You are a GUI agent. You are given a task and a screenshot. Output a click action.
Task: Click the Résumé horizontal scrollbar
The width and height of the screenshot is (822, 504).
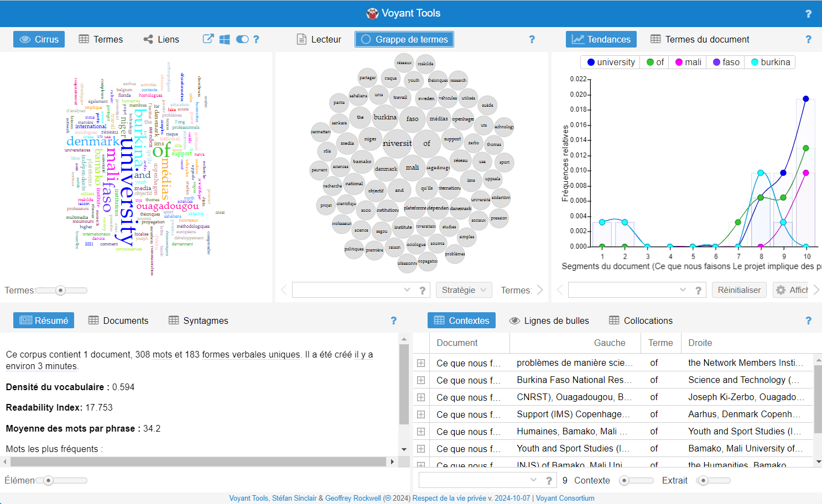[198, 461]
